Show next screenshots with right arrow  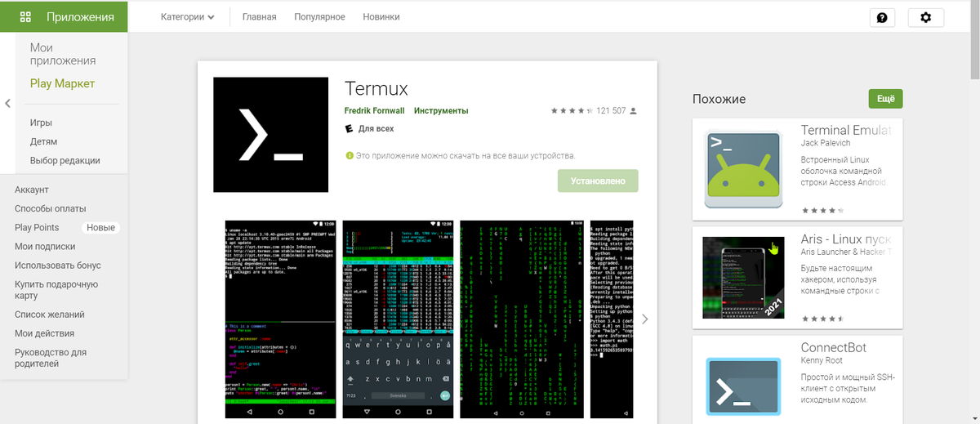[x=644, y=319]
